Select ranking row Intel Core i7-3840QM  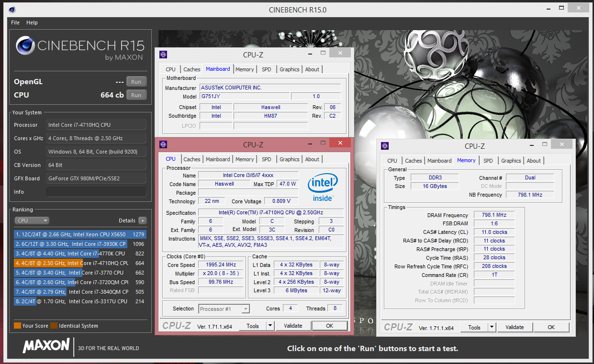80,292
